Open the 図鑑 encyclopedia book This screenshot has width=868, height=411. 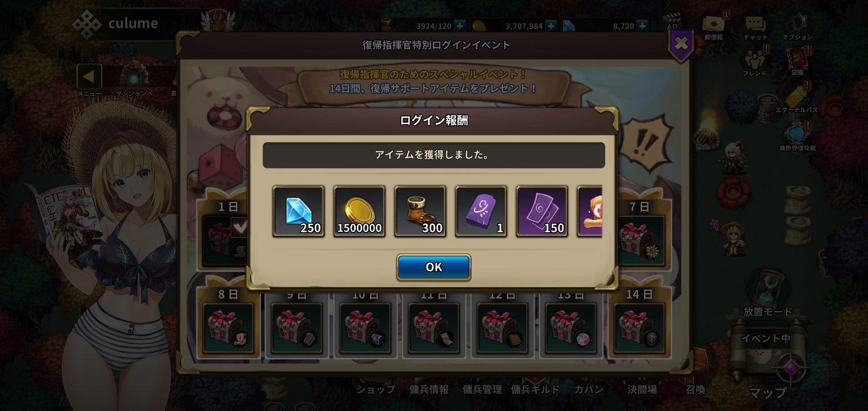tap(797, 62)
